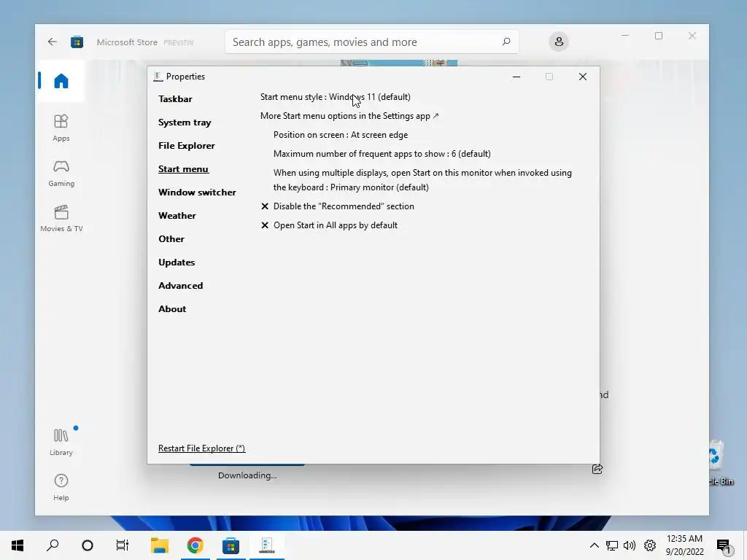This screenshot has height=560, width=747.
Task: Open the Windows Start button
Action: coord(18,545)
